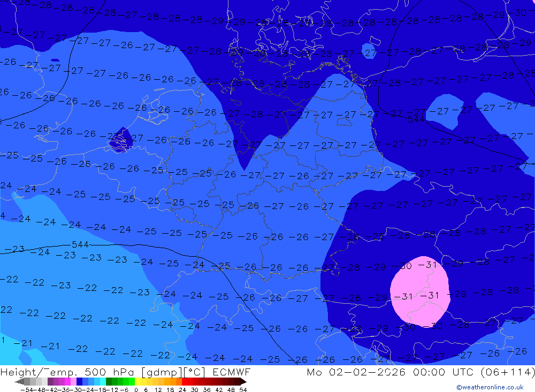
Task: Click the '48' legend tick label
Action: pos(231,390)
